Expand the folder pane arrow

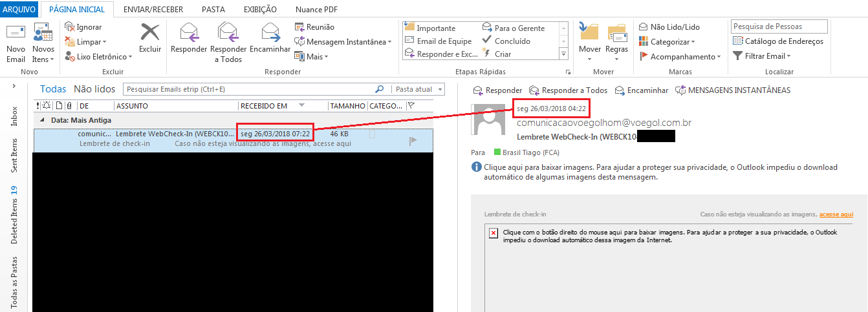[15, 85]
